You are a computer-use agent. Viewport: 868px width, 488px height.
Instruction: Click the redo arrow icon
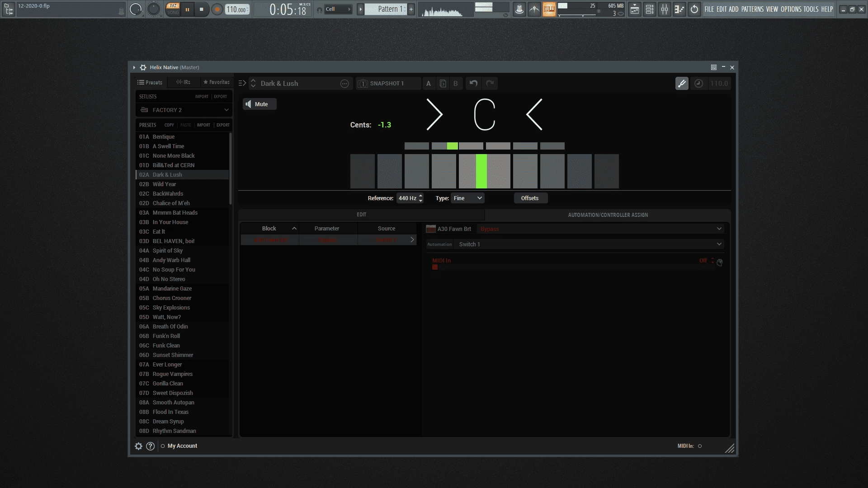tap(490, 84)
